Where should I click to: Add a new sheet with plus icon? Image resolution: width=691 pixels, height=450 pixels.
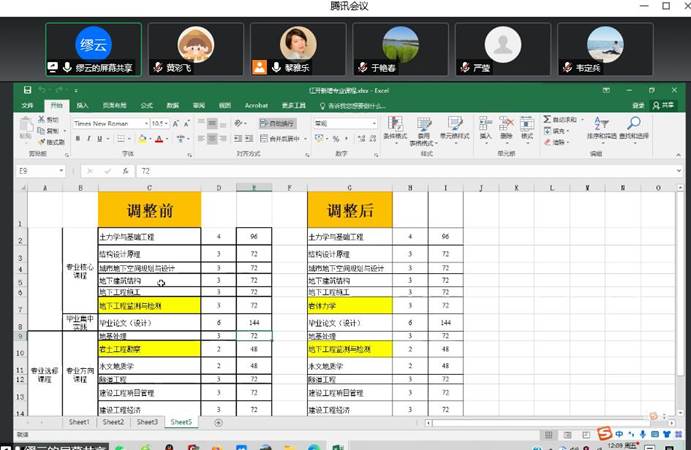pos(218,423)
